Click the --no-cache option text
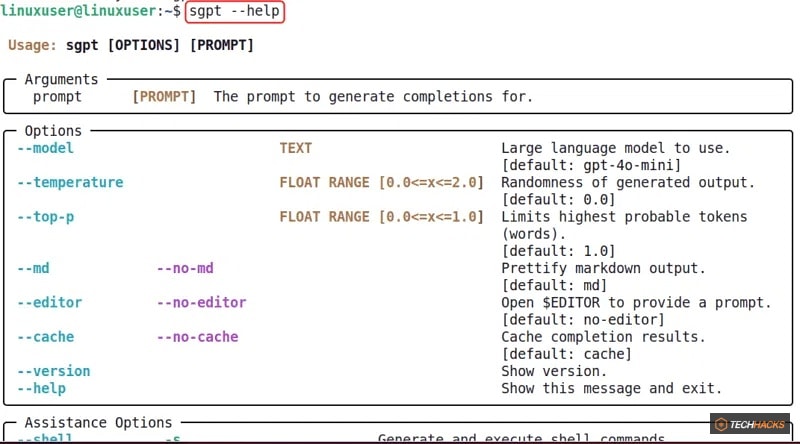 (x=197, y=337)
